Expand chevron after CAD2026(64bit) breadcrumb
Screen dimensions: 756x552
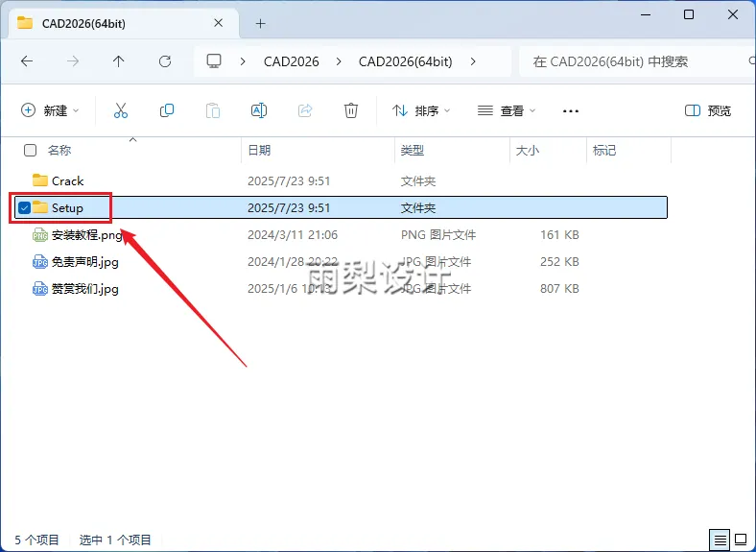click(x=473, y=61)
